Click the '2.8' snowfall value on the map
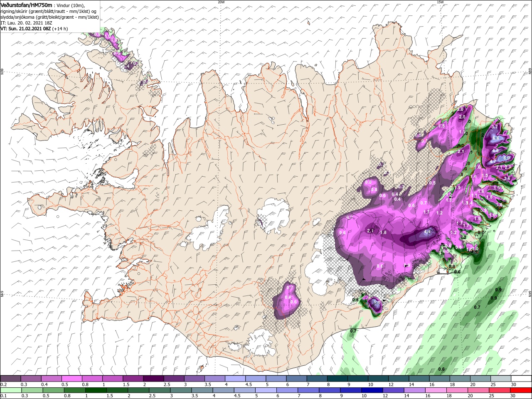Screen dimensions: 532x399 point(462,117)
